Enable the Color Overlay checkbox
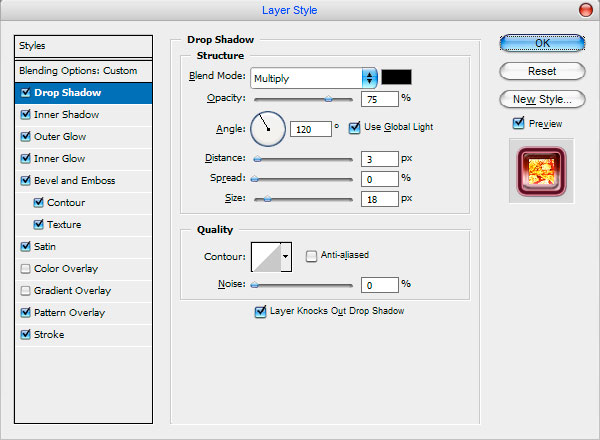 tap(26, 269)
